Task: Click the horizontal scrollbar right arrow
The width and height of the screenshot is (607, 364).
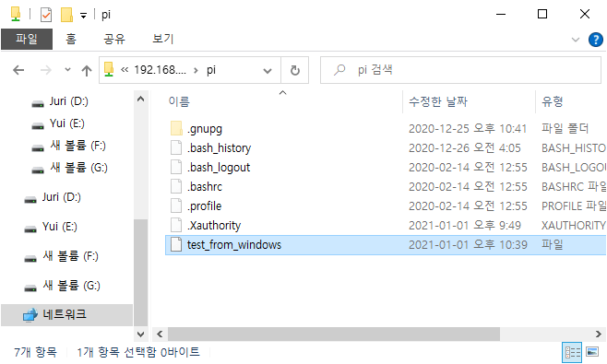Action: [x=599, y=334]
